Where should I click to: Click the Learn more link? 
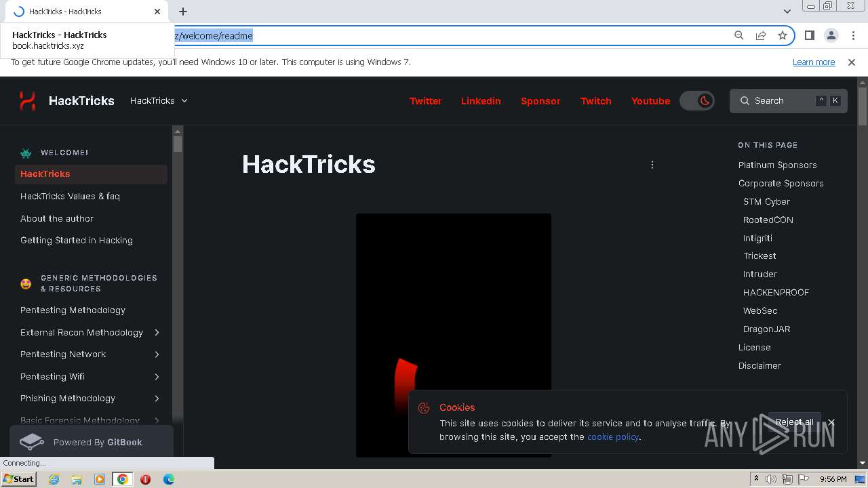[814, 62]
